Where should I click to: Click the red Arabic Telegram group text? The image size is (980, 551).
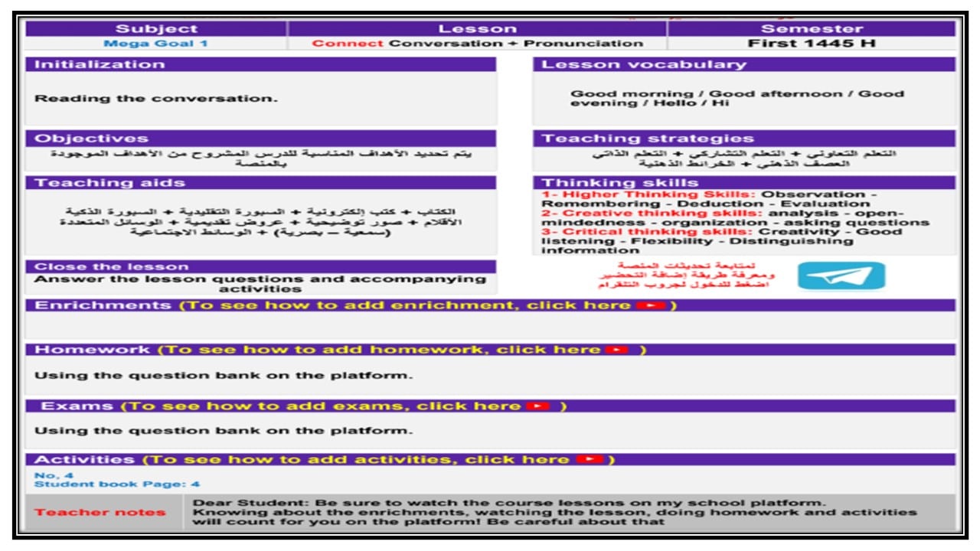pos(686,275)
